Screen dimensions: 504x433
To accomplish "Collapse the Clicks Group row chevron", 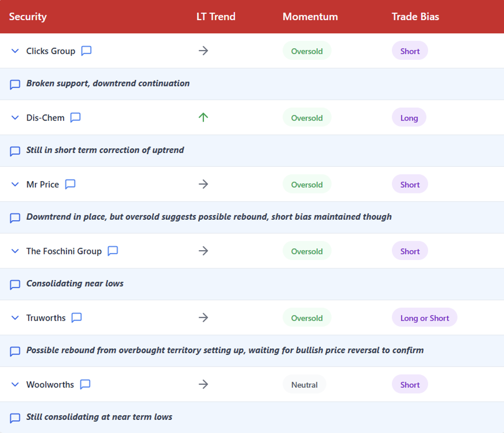I will point(15,51).
